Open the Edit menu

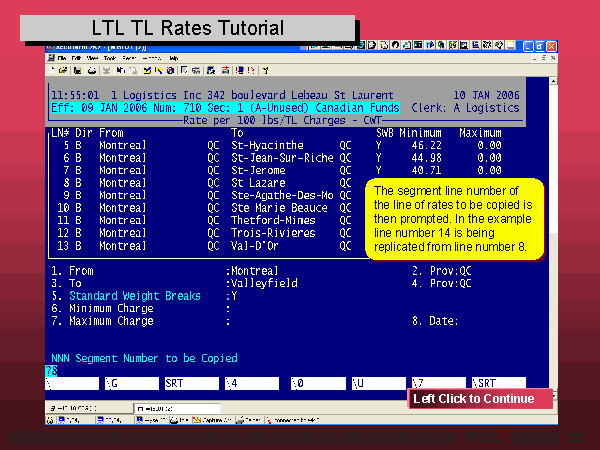coord(78,59)
